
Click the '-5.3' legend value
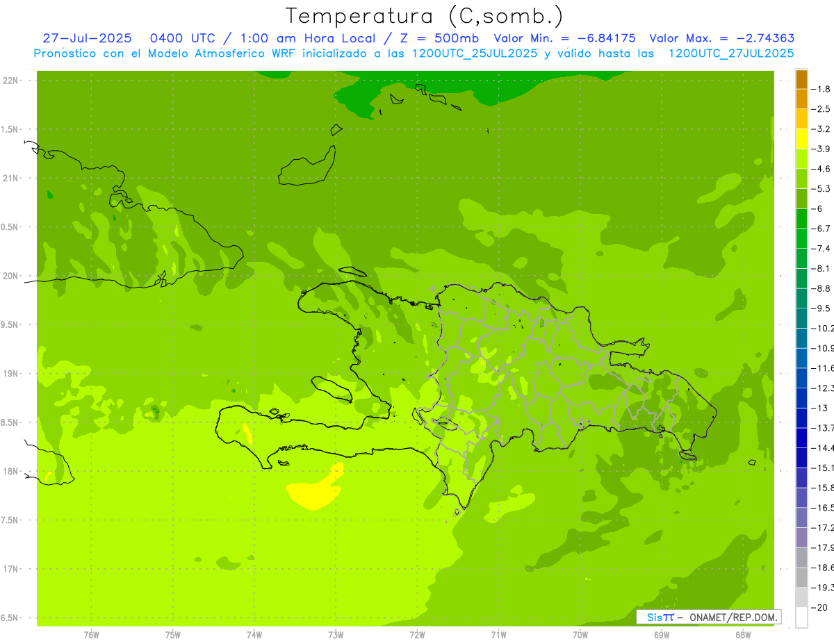point(821,188)
